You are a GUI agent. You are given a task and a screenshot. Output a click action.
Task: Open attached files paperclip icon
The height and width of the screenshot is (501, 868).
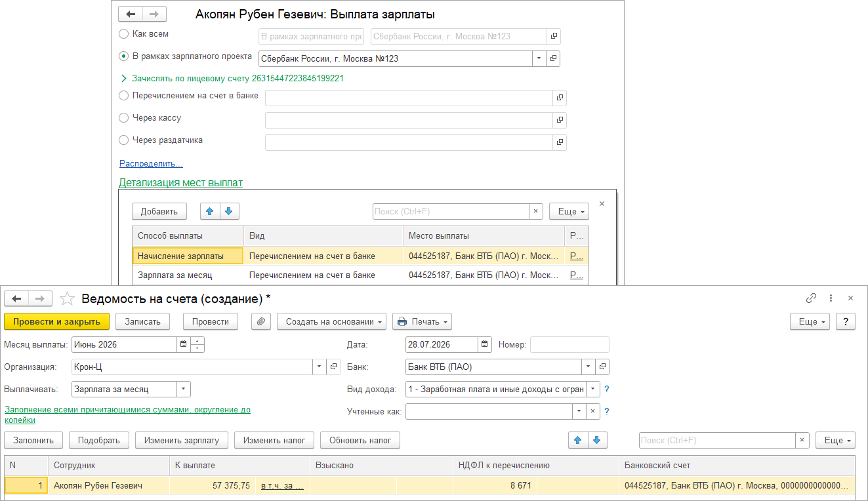click(x=261, y=321)
